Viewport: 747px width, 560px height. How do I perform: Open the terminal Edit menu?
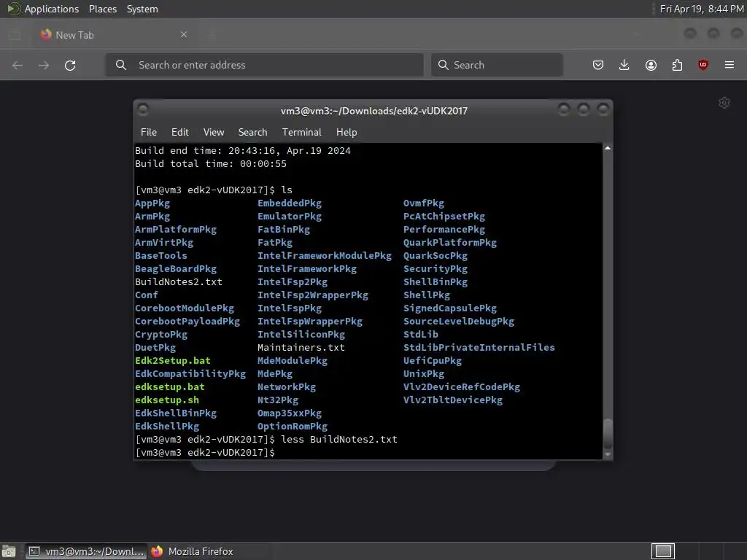click(x=180, y=133)
